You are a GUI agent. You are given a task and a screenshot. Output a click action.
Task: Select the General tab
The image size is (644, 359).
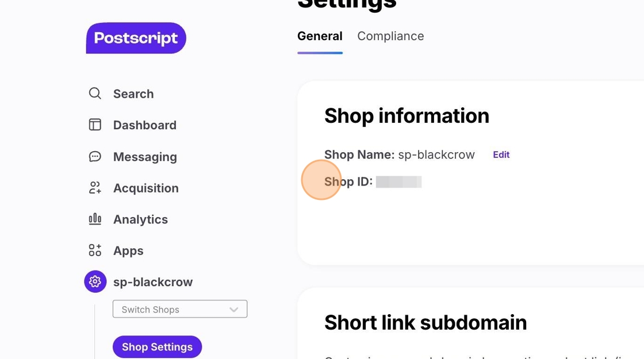pos(320,36)
